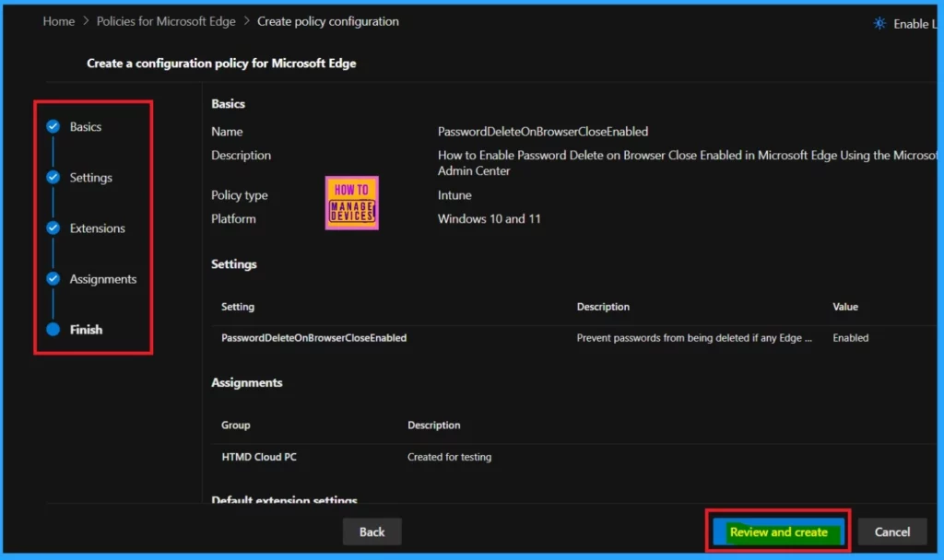Open the Extensions wizard step
Image resolution: width=944 pixels, height=560 pixels.
pyautogui.click(x=98, y=228)
